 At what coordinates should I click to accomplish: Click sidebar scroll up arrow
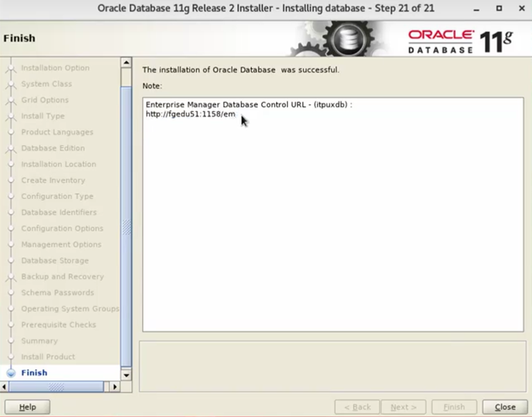126,62
